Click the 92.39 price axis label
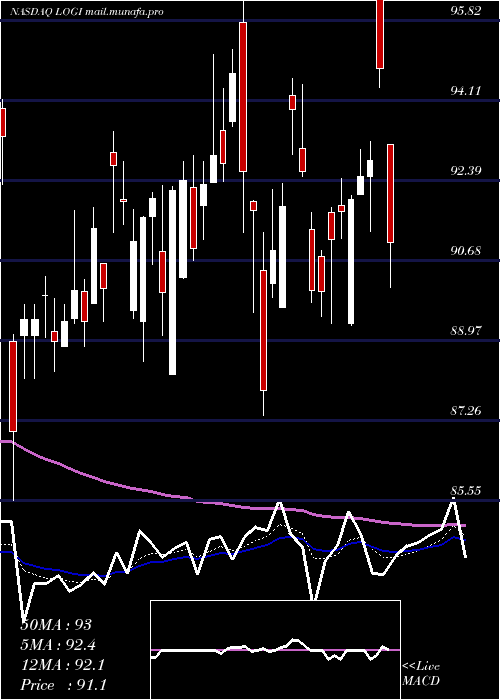This screenshot has height=700, width=500. point(466,171)
